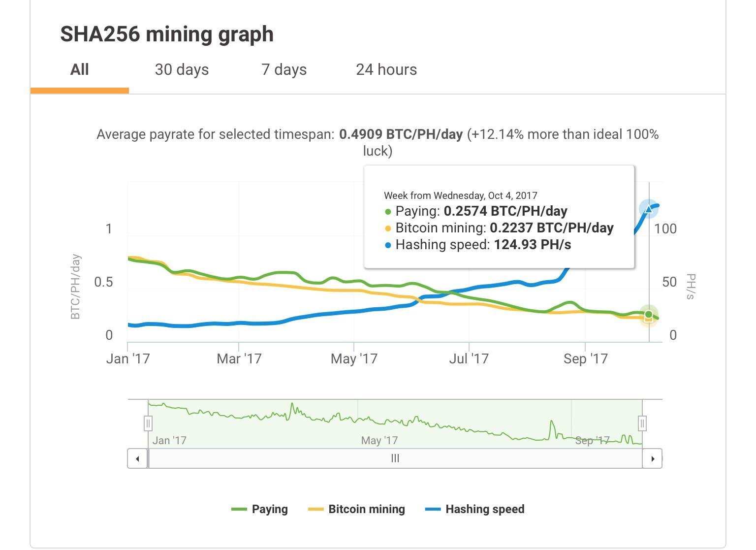
Task: Click the Sep '17 main x-axis label
Action: coord(586,358)
